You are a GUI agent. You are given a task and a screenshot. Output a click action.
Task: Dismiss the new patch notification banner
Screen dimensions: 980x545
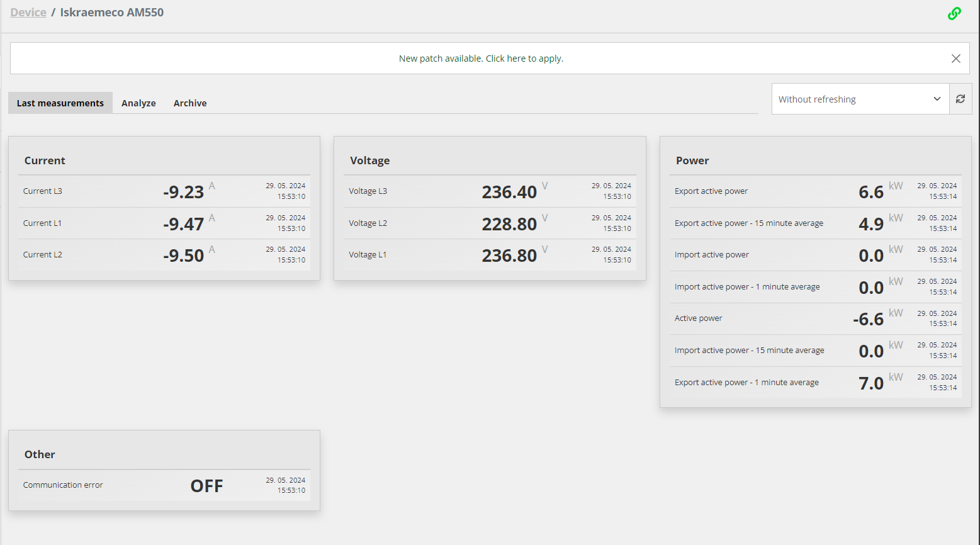click(x=955, y=59)
